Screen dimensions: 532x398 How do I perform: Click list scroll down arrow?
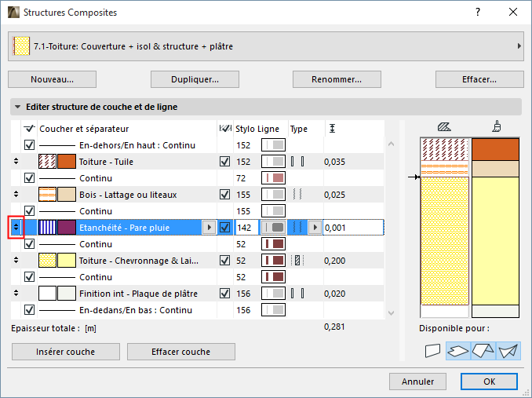click(x=391, y=313)
